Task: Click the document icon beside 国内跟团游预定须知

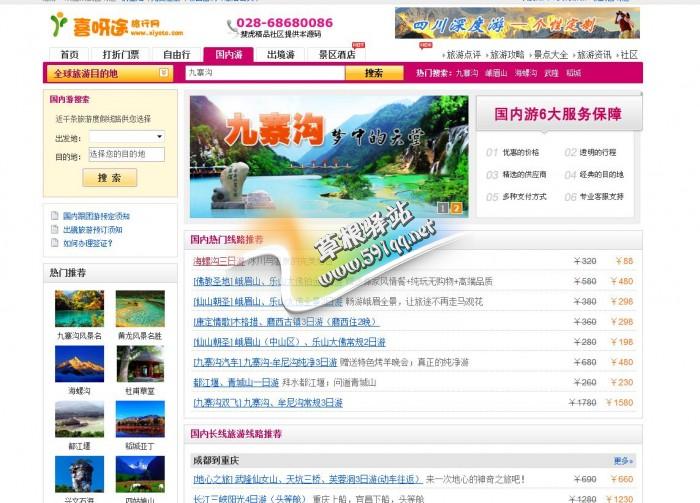Action: coord(54,216)
